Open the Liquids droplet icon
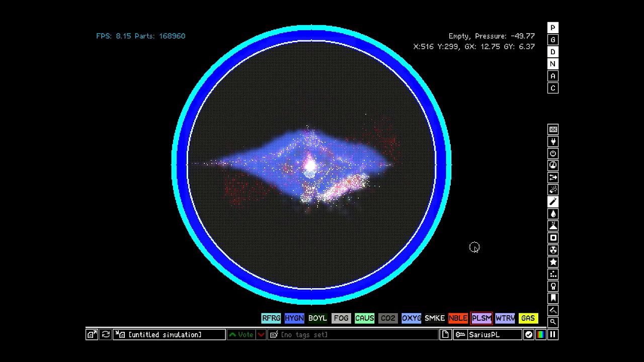Viewport: 644px width, 362px height. pyautogui.click(x=553, y=214)
